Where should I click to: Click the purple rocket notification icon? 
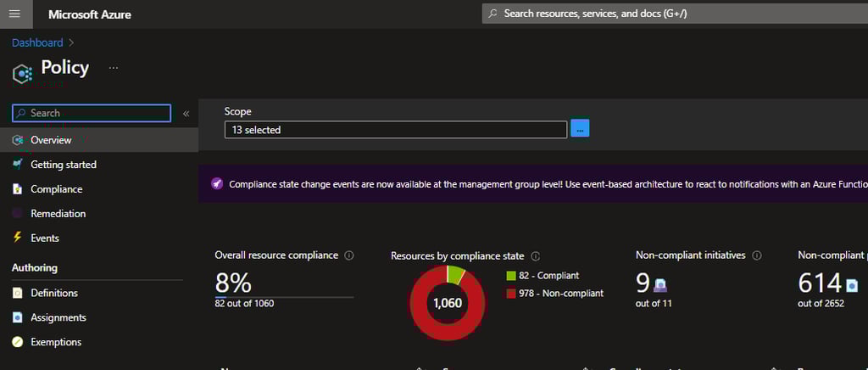217,184
